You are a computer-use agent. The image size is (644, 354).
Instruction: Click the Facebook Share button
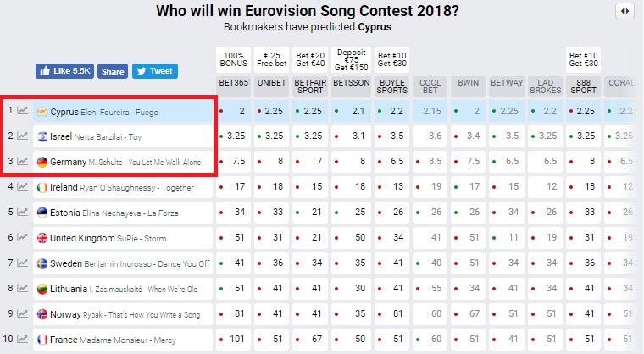click(x=113, y=71)
